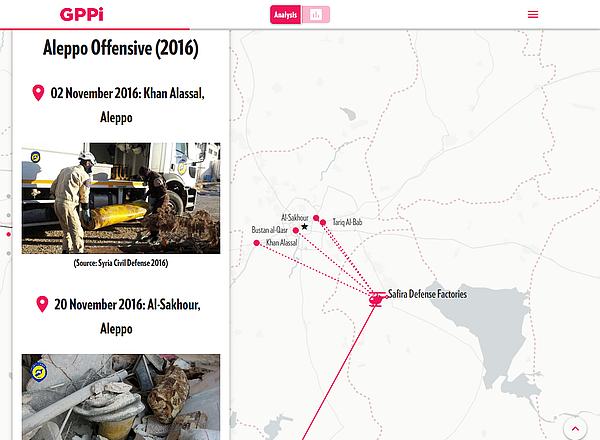Click the Safira Defense Factories helicopter icon
This screenshot has width=600, height=440.
(x=377, y=299)
